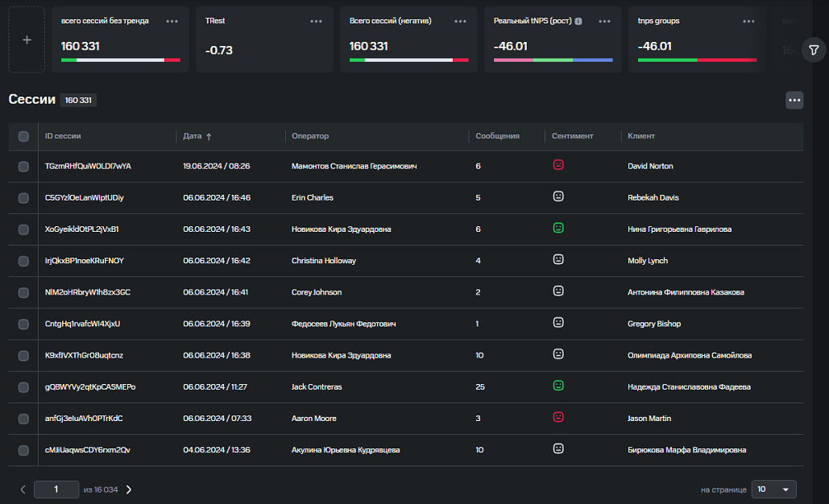
Task: Click neutral sentiment icon for Rebekah Davis
Action: pos(558,196)
